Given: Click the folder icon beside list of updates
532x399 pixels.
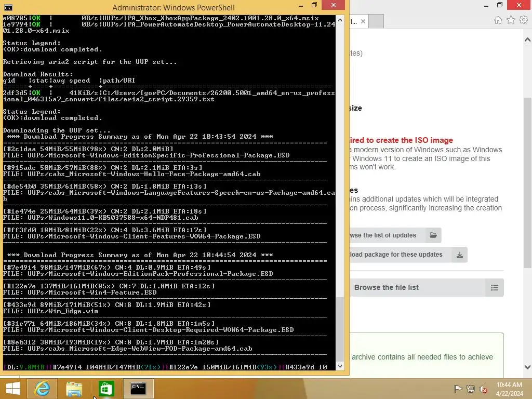Looking at the screenshot, I should [433, 235].
